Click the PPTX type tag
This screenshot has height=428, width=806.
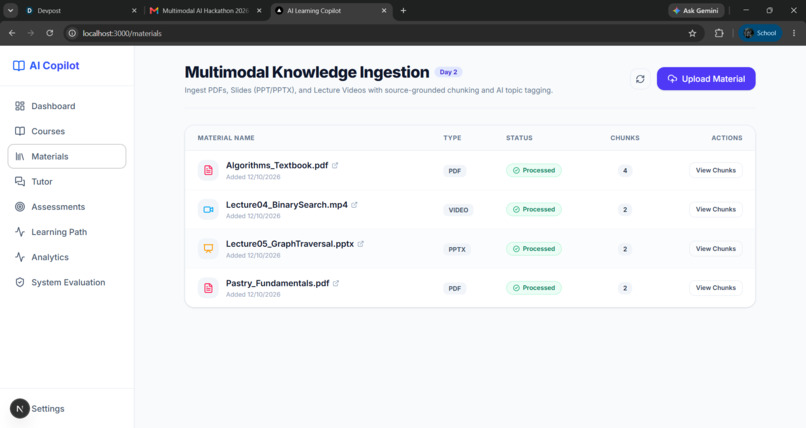[x=457, y=249]
